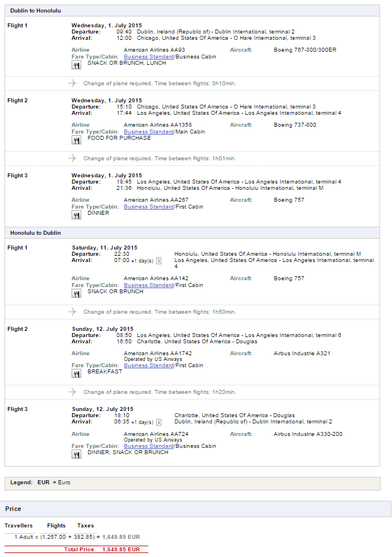Click aircraft value Boeing 767-300/300ER
Image resolution: width=392 pixels, height=557 pixels.
point(305,50)
